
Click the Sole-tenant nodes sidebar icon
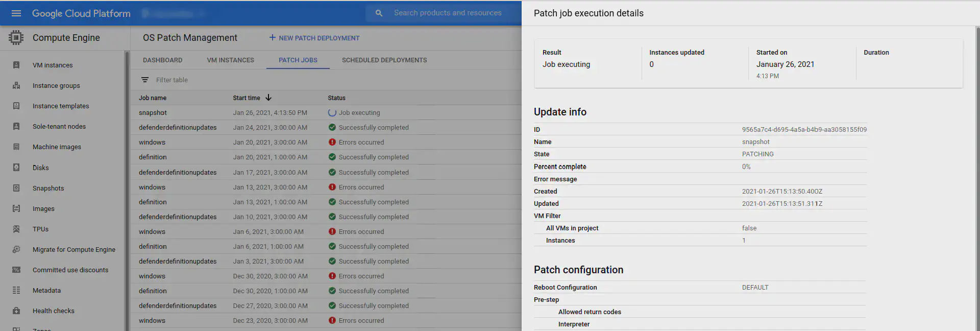[16, 126]
